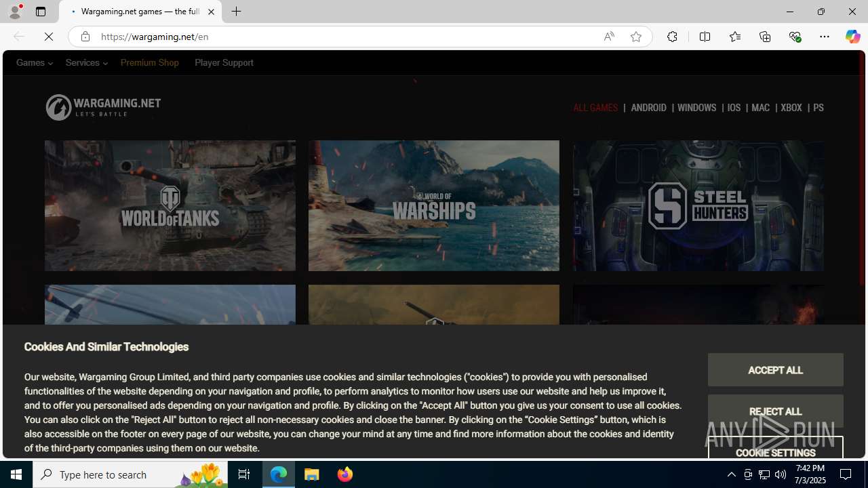868x488 pixels.
Task: Click the Wargaming.net logo
Action: point(103,107)
